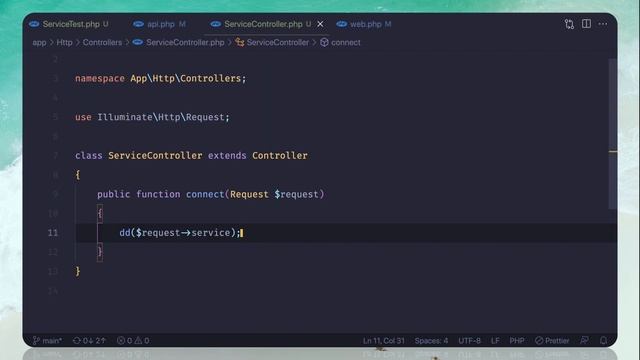Open source control changes icon

point(569,24)
